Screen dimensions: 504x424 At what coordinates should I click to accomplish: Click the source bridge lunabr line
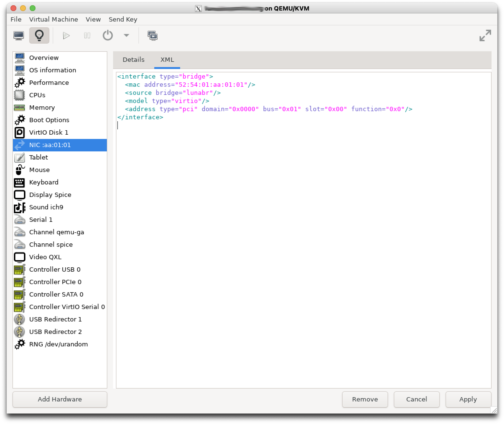[172, 93]
